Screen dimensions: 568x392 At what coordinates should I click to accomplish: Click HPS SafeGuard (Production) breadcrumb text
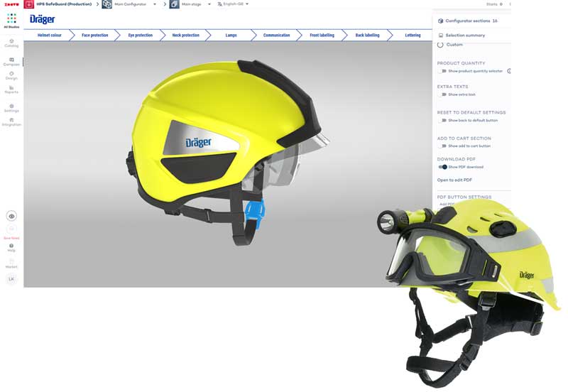[x=64, y=4]
